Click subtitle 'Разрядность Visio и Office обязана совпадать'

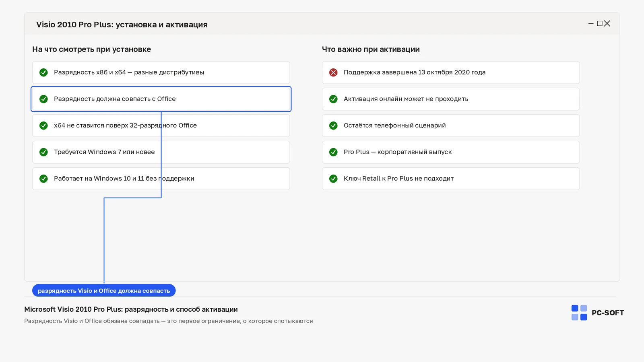[x=92, y=321]
